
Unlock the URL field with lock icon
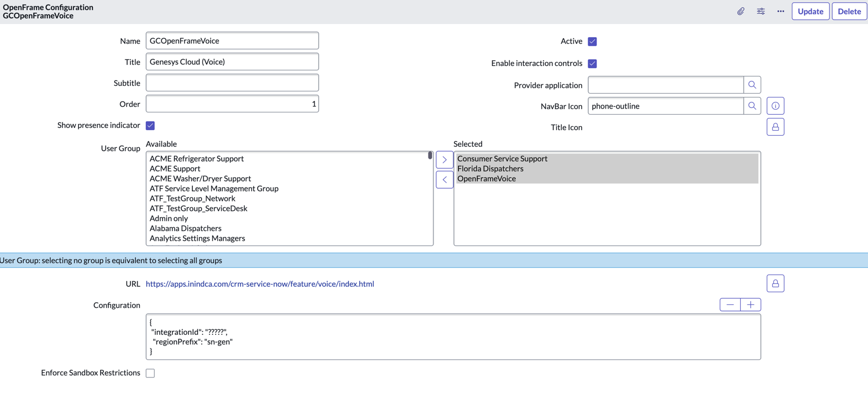pyautogui.click(x=775, y=283)
